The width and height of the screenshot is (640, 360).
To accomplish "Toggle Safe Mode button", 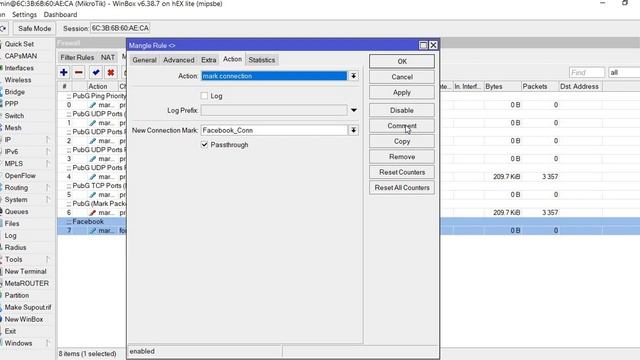I will point(35,29).
